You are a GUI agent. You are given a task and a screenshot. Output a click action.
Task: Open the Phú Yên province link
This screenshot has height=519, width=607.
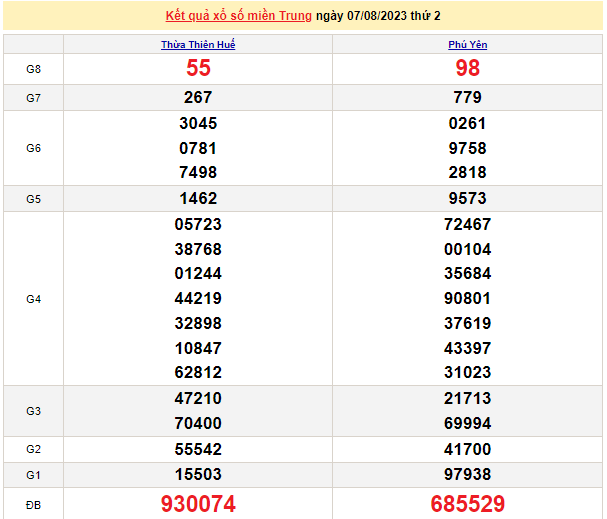[467, 45]
